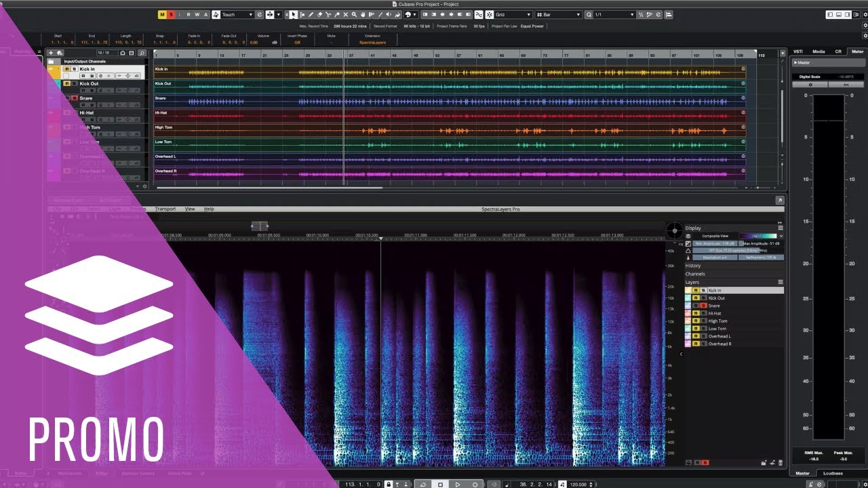Click the SpectraLayers extension value in info line
Viewport: 868px width, 488px height.
tap(372, 42)
